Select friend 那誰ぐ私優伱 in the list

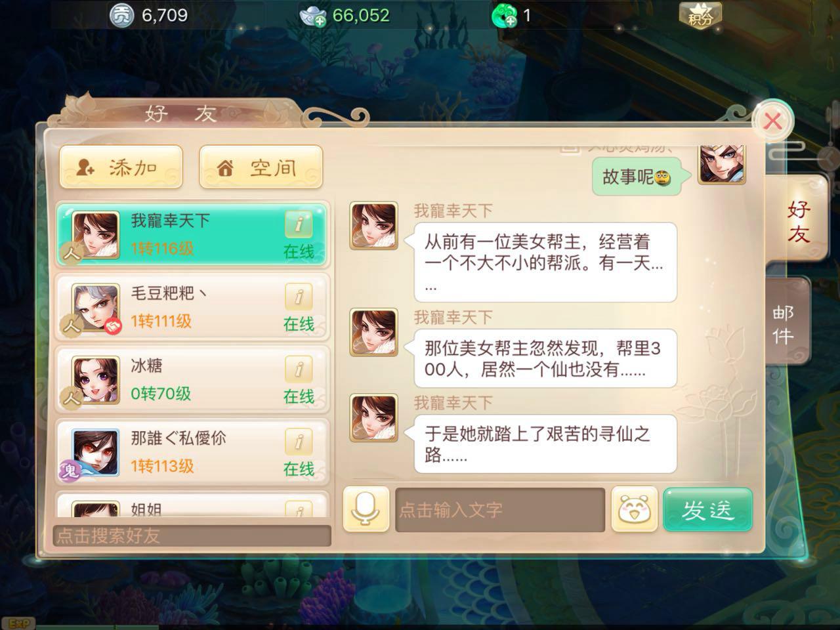[x=192, y=452]
